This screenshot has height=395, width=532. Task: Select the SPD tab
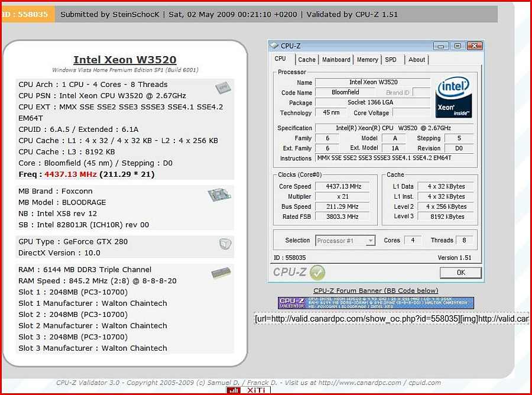coord(391,60)
